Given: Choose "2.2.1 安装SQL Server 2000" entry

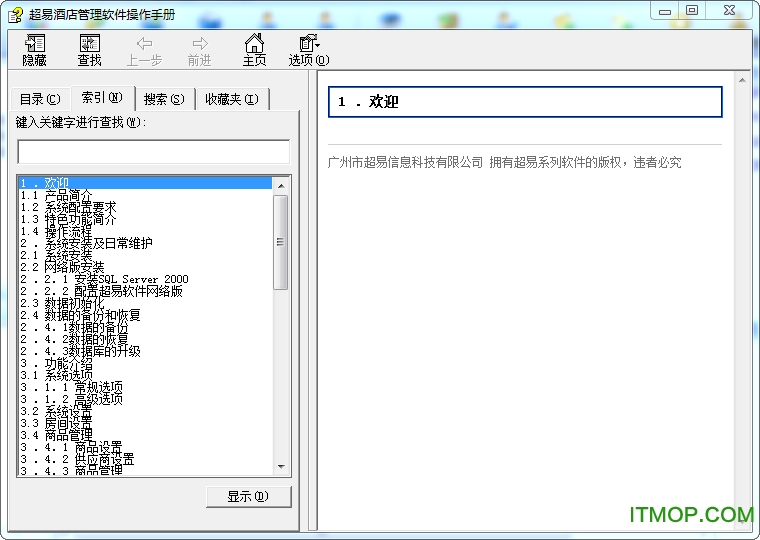Looking at the screenshot, I should click(x=104, y=279).
